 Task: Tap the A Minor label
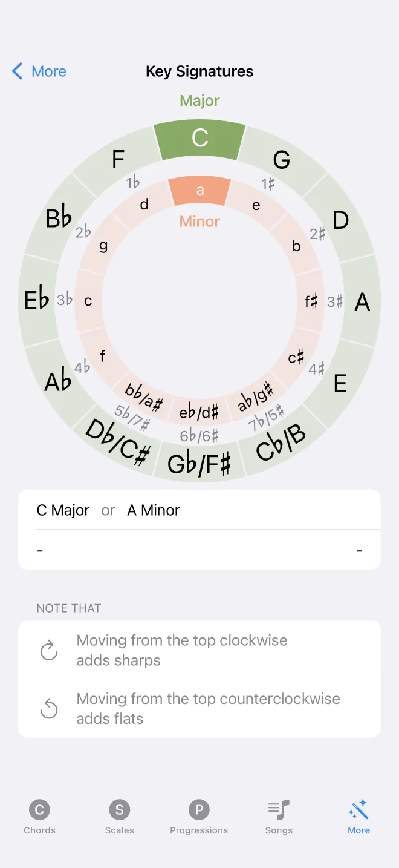(x=154, y=510)
